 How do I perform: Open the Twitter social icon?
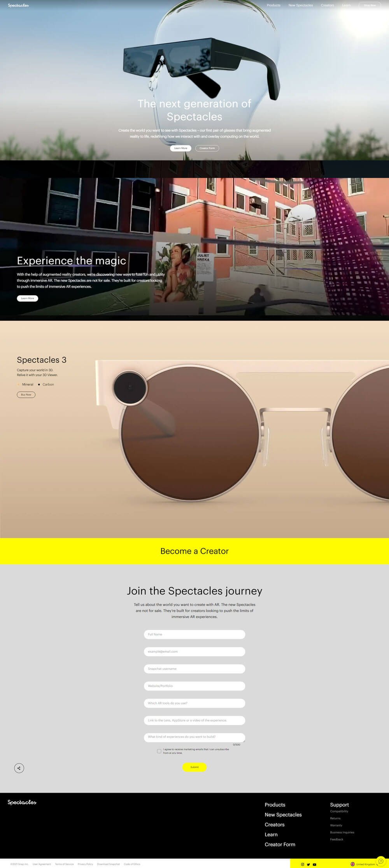point(308,864)
